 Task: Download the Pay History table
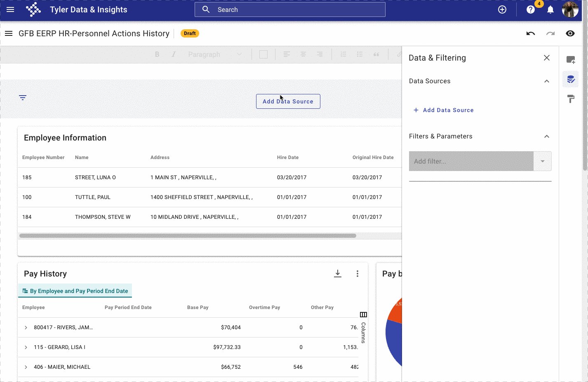(338, 274)
